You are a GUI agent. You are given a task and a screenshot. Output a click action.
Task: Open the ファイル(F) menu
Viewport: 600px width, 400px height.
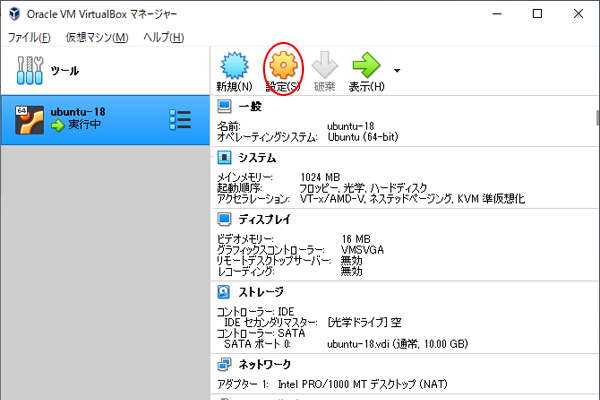pos(29,38)
